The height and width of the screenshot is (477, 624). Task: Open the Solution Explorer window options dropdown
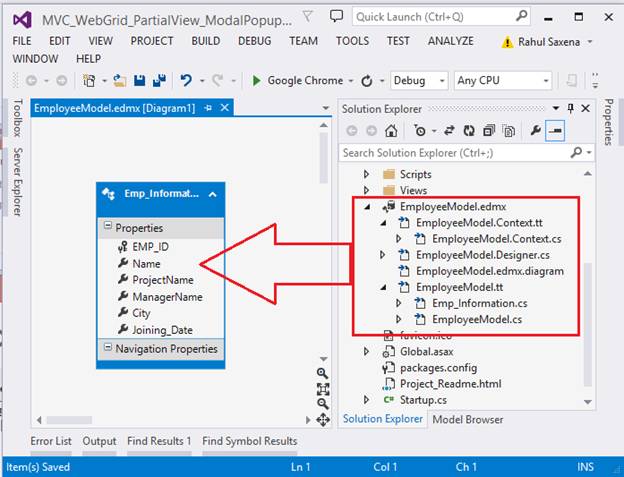pyautogui.click(x=556, y=109)
